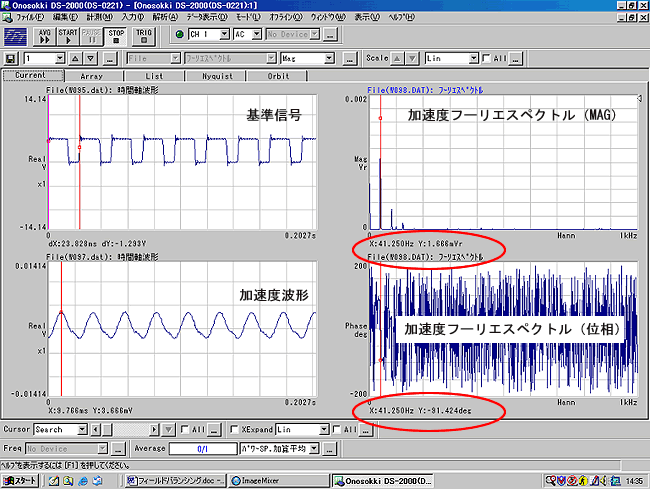
Task: Click ellipsis button after averaging mode dropdown
Action: [330, 448]
